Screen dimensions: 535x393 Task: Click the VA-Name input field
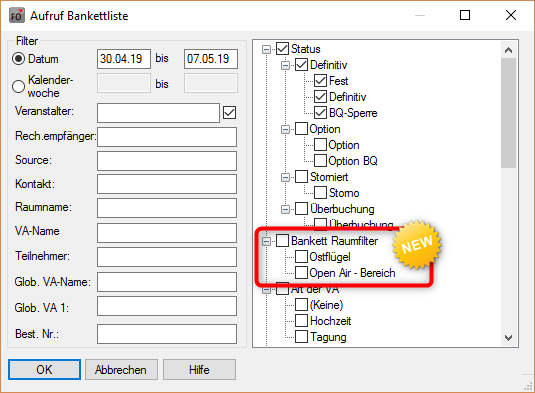coord(167,233)
